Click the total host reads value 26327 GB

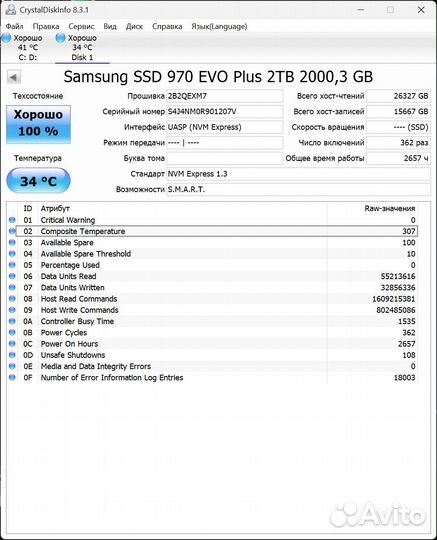coord(398,96)
